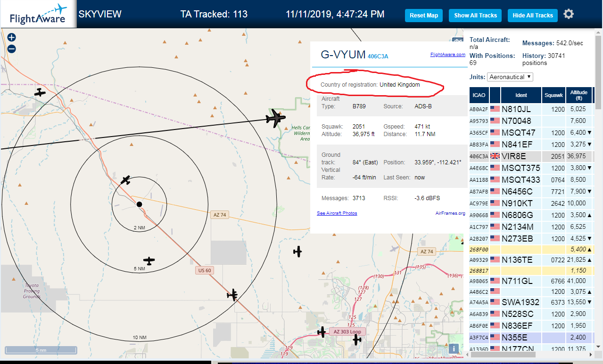
Task: Click the Reset Map button
Action: pyautogui.click(x=424, y=16)
